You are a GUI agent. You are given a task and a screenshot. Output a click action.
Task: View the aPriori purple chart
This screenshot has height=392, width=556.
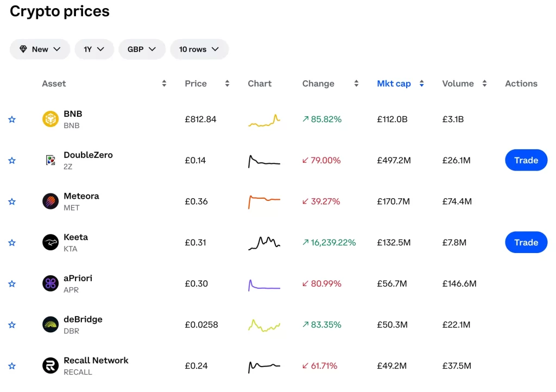tap(264, 285)
